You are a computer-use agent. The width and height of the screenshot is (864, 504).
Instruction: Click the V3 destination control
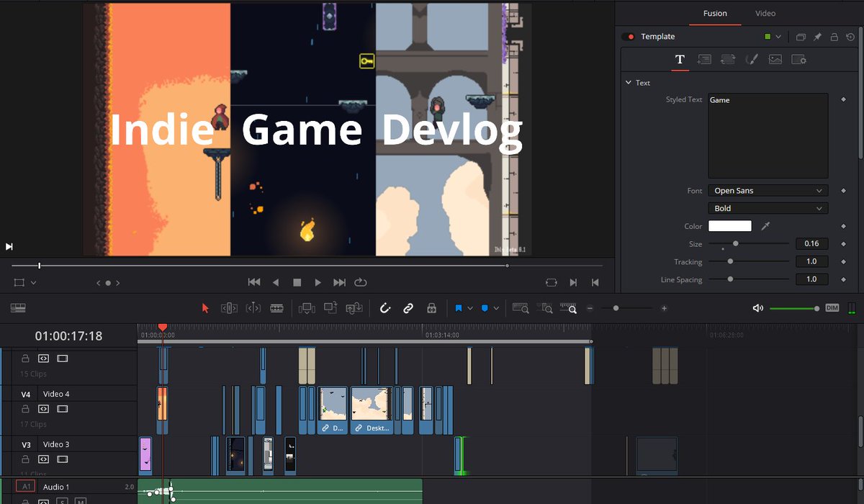tap(26, 445)
